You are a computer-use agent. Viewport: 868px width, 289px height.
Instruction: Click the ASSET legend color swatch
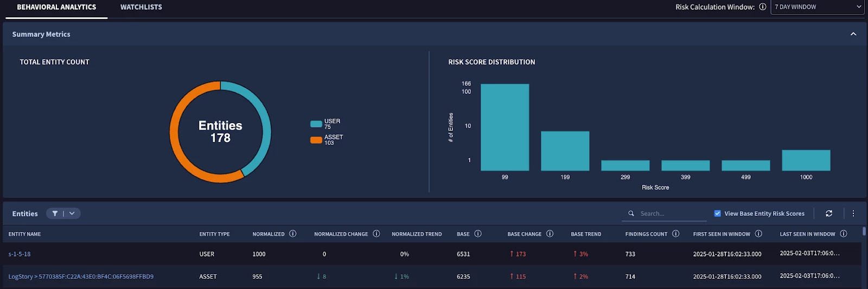[316, 140]
